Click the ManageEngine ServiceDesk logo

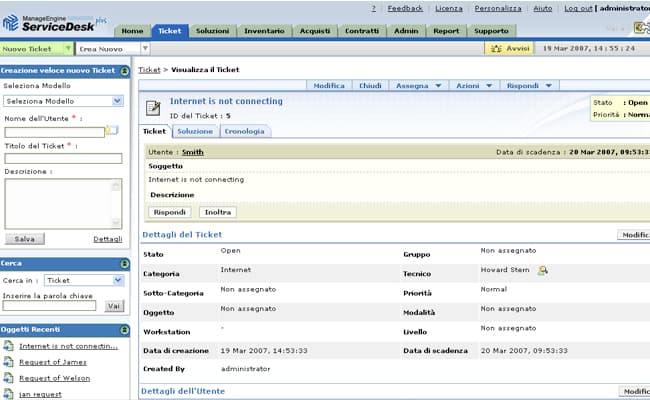[x=54, y=23]
